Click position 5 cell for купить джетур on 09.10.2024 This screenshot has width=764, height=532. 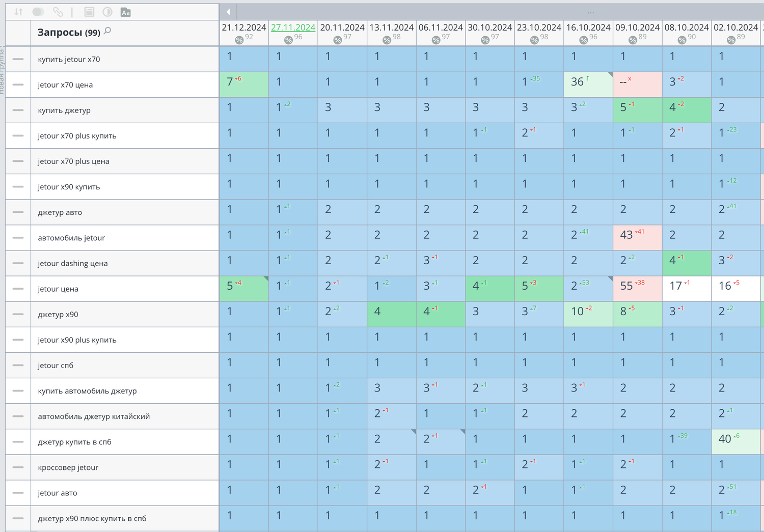pos(638,110)
